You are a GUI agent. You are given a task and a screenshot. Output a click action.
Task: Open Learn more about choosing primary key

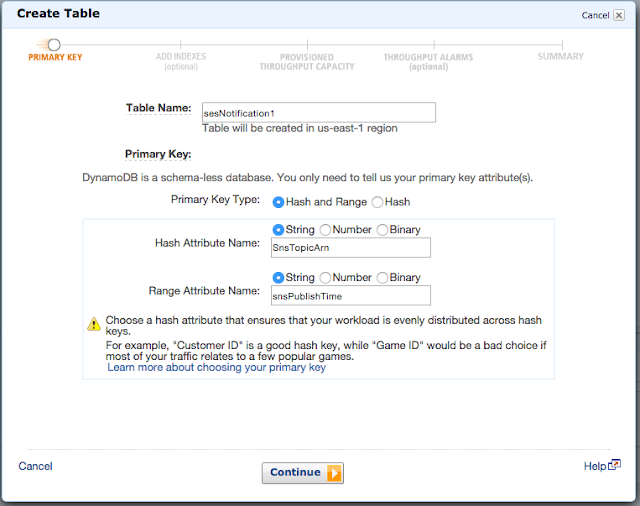click(216, 367)
